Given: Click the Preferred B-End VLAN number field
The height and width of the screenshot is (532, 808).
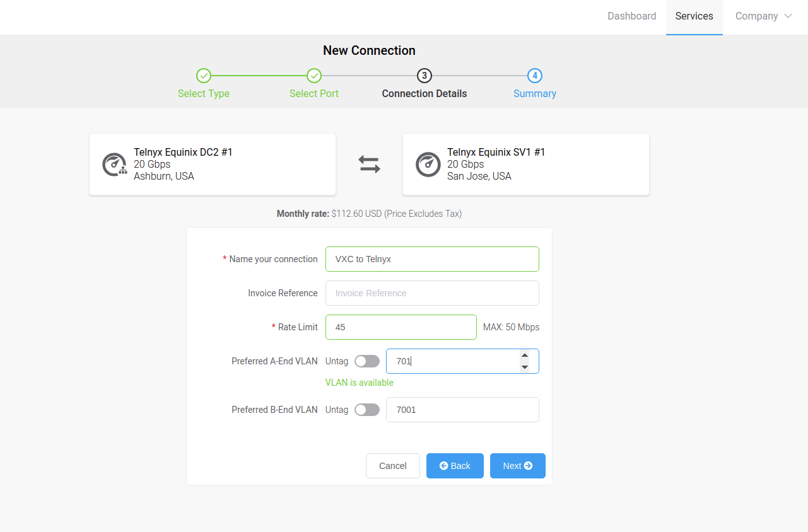Looking at the screenshot, I should [x=462, y=410].
